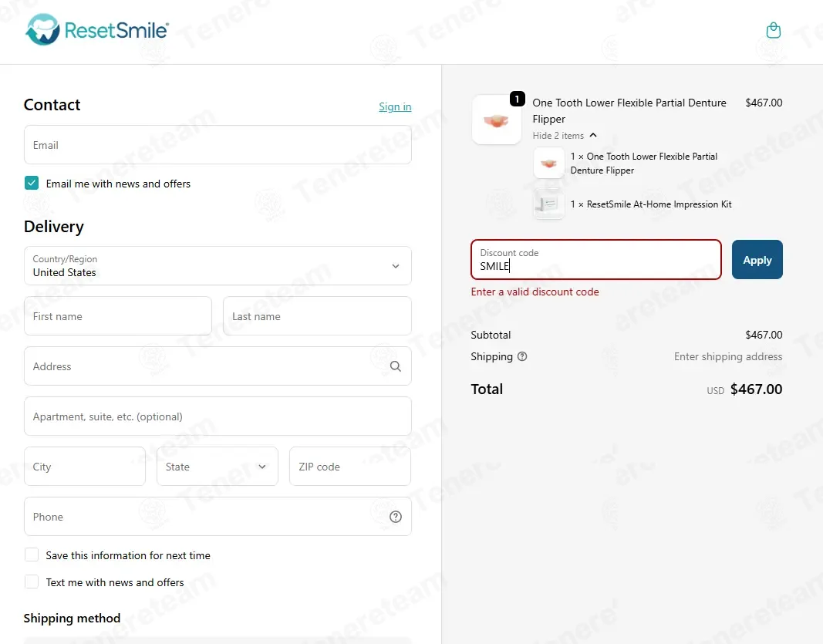The image size is (823, 644).
Task: Open the shopping bag cart icon
Action: point(773,30)
